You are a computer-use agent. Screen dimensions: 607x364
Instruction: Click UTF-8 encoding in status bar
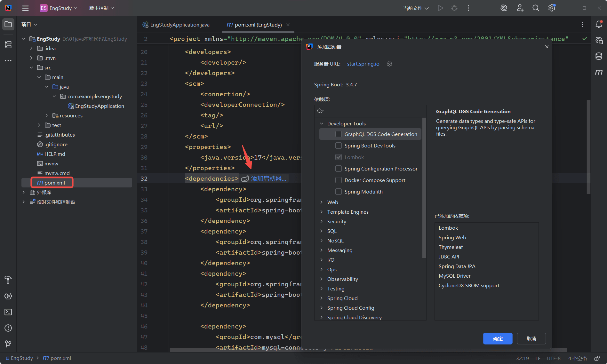[553, 358]
